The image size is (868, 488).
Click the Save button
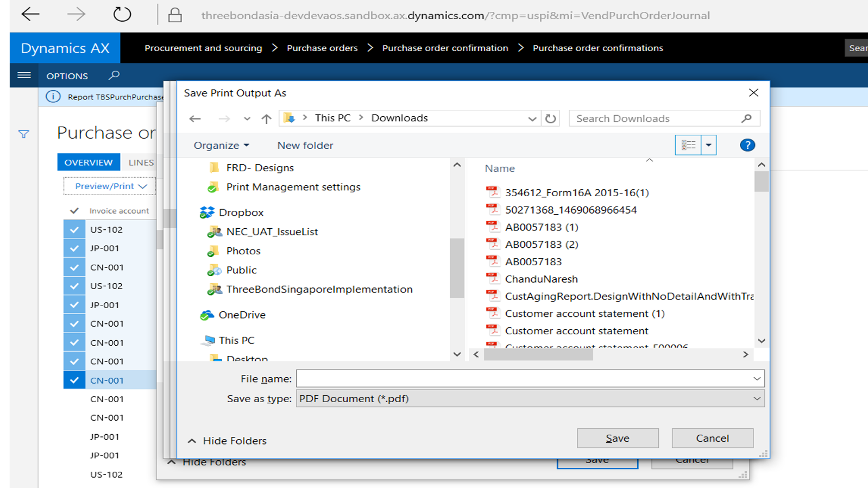618,438
